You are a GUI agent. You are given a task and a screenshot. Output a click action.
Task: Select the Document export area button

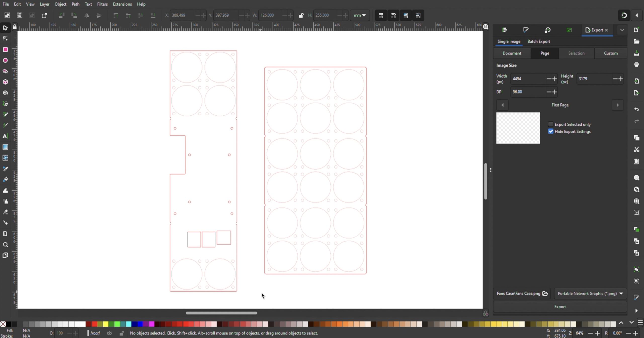tap(512, 53)
